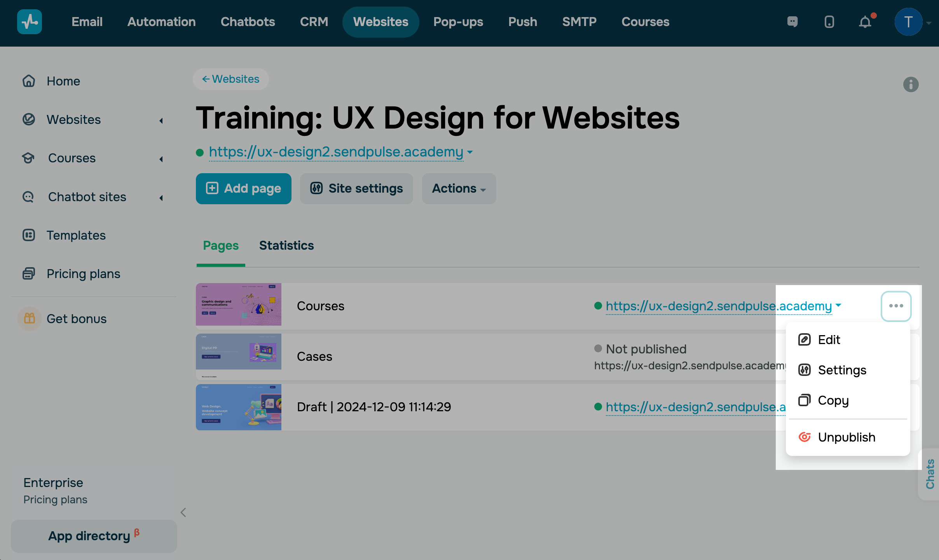
Task: Open the Actions dropdown button
Action: [459, 189]
